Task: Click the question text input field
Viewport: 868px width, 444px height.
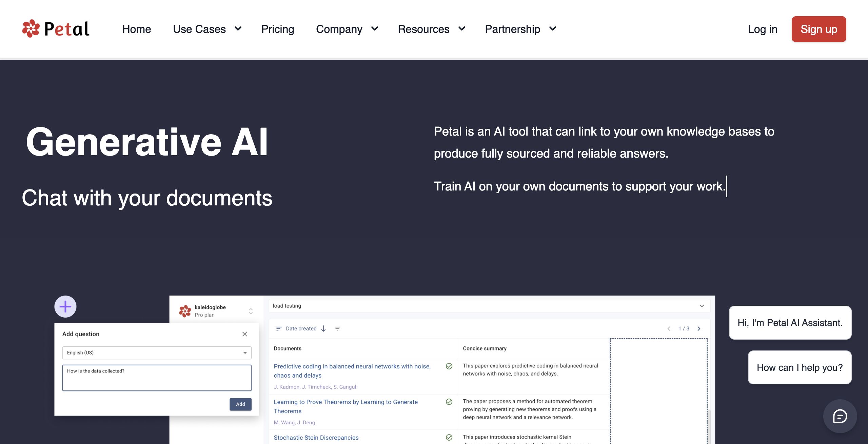Action: coord(157,378)
